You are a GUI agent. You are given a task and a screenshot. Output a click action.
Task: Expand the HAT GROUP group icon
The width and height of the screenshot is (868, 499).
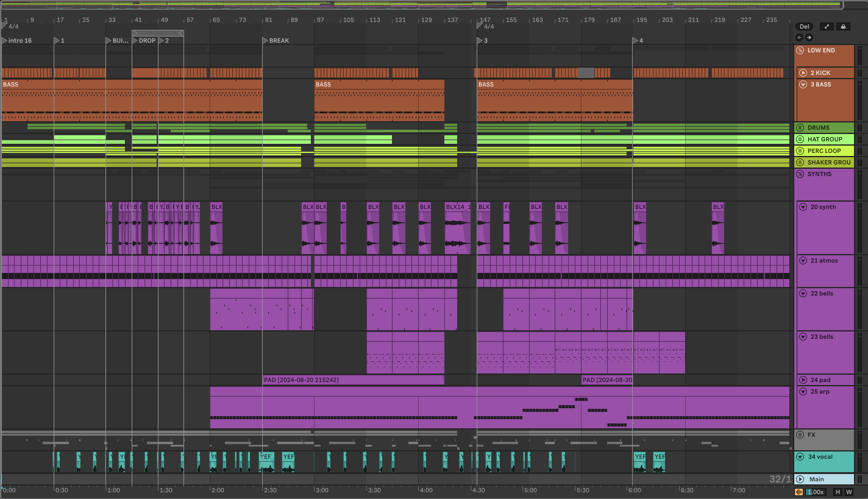pos(800,139)
